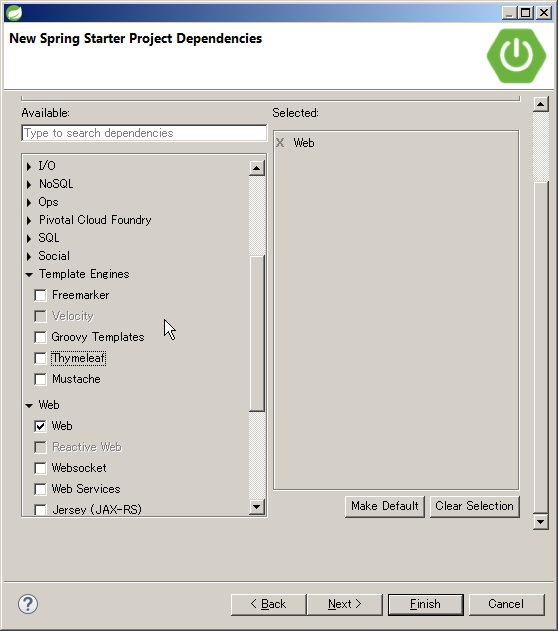This screenshot has height=631, width=558.
Task: Collapse the Web category arrow
Action: click(29, 405)
